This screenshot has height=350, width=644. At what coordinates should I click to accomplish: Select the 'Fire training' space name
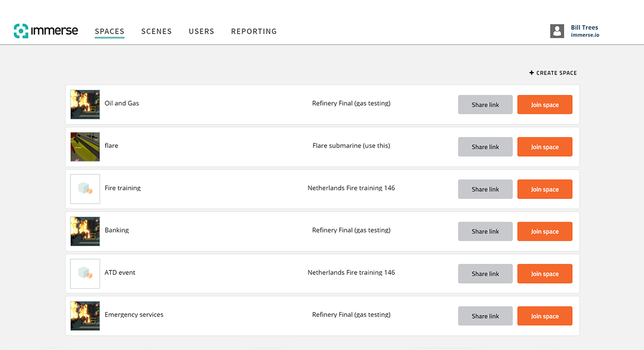coord(123,188)
